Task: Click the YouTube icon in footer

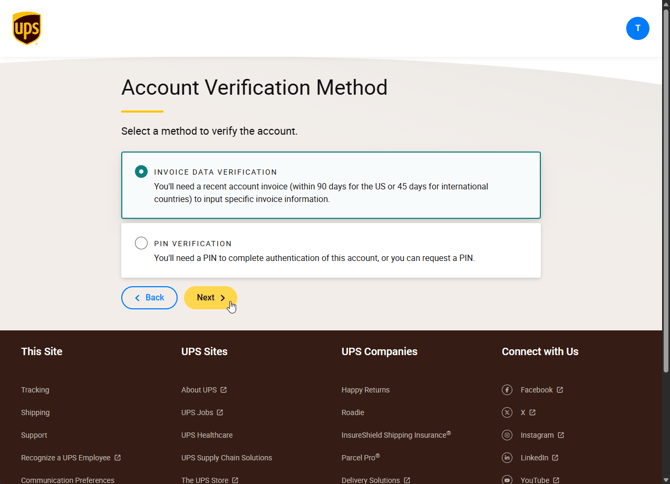Action: [507, 480]
